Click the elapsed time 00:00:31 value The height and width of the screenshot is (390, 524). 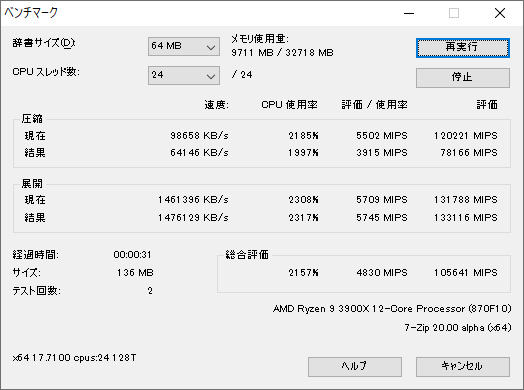coord(132,255)
